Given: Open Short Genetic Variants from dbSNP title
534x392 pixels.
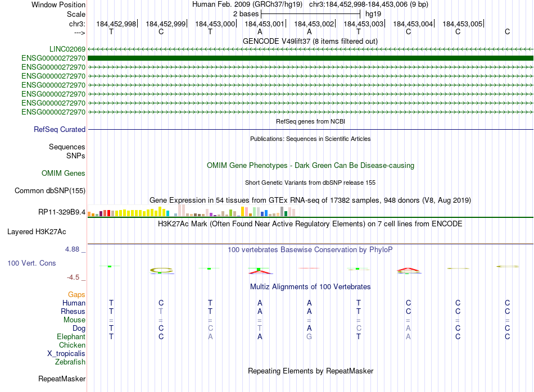Looking at the screenshot, I should 310,183.
